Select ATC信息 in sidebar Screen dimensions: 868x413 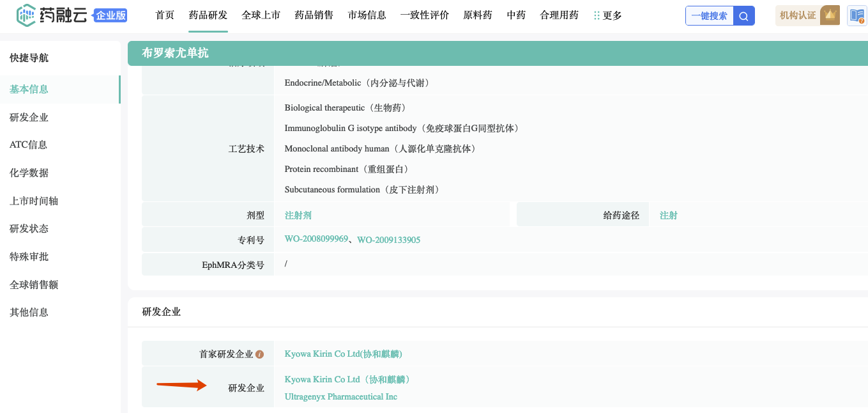pos(28,145)
